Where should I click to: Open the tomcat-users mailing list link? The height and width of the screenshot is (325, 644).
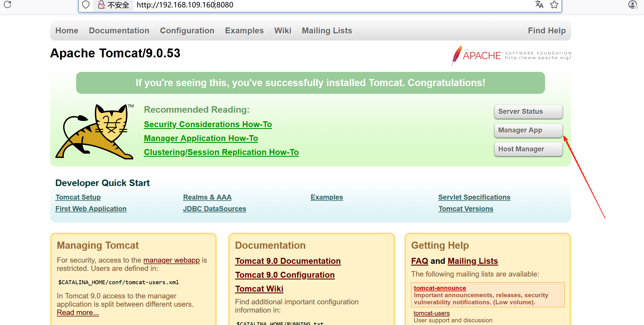[x=431, y=313]
